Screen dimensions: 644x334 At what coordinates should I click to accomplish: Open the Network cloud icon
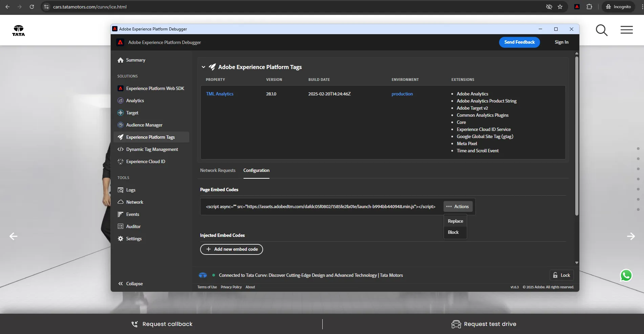tap(121, 202)
